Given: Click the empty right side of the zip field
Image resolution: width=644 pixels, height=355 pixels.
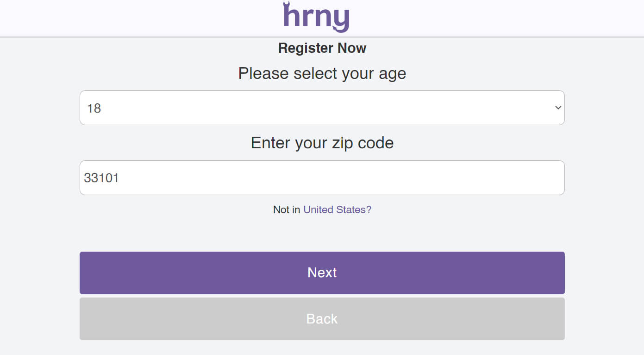Looking at the screenshot, I should coord(463,178).
